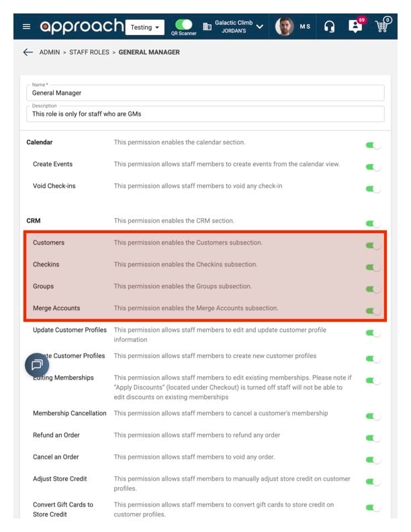Click the Name input field
The height and width of the screenshot is (532, 411).
205,93
